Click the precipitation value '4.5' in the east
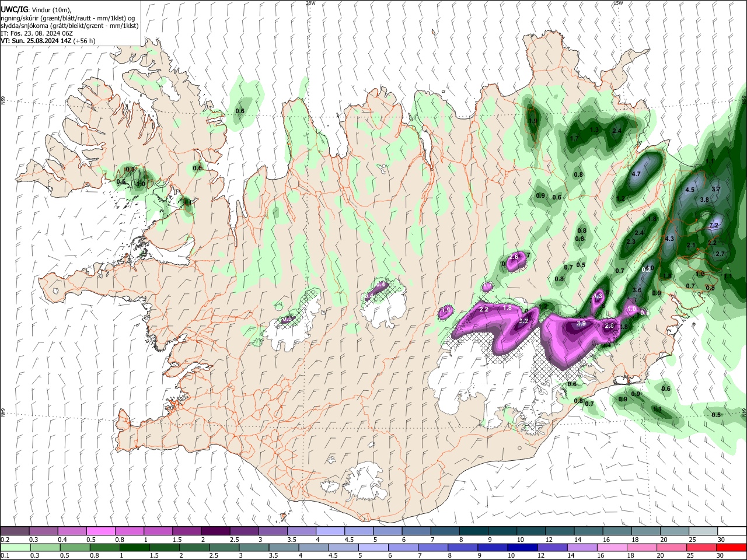 [690, 190]
